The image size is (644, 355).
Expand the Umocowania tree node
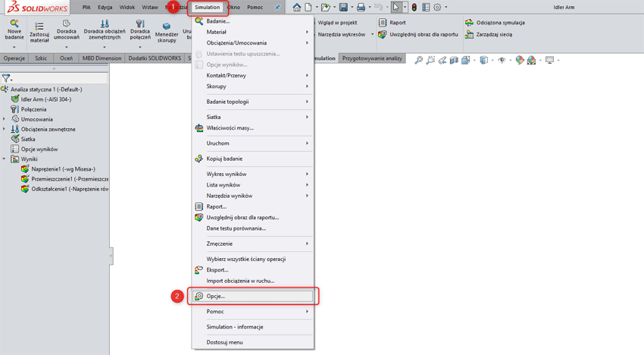click(x=4, y=119)
